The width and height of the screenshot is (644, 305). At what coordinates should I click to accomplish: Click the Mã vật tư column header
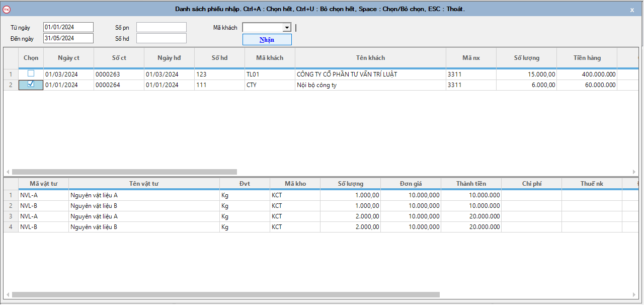tap(43, 184)
